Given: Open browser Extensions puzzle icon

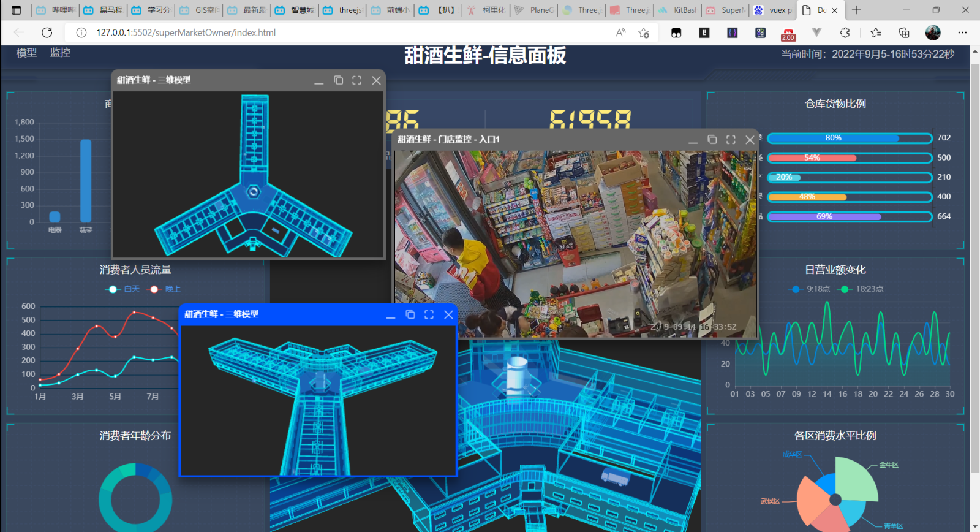Looking at the screenshot, I should tap(845, 32).
